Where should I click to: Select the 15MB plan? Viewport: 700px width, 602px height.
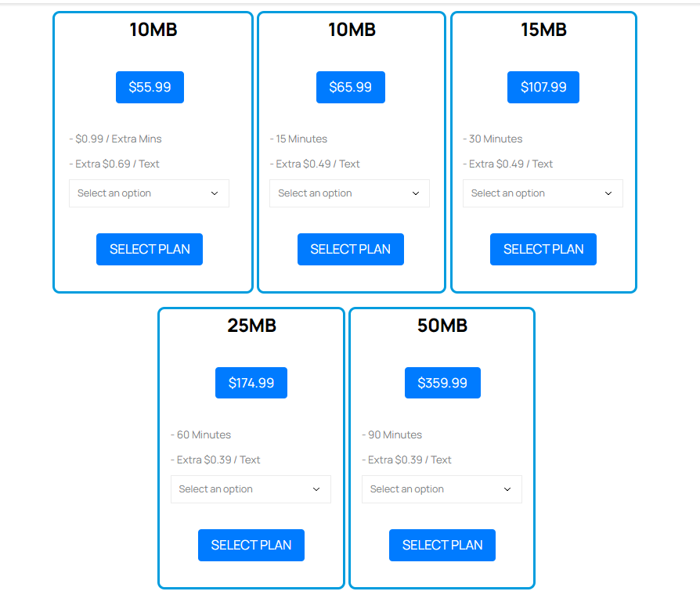543,249
